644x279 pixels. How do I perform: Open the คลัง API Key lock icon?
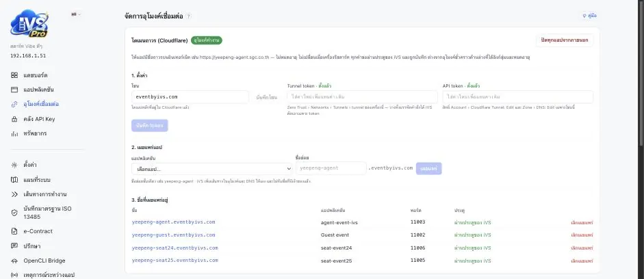[14, 119]
